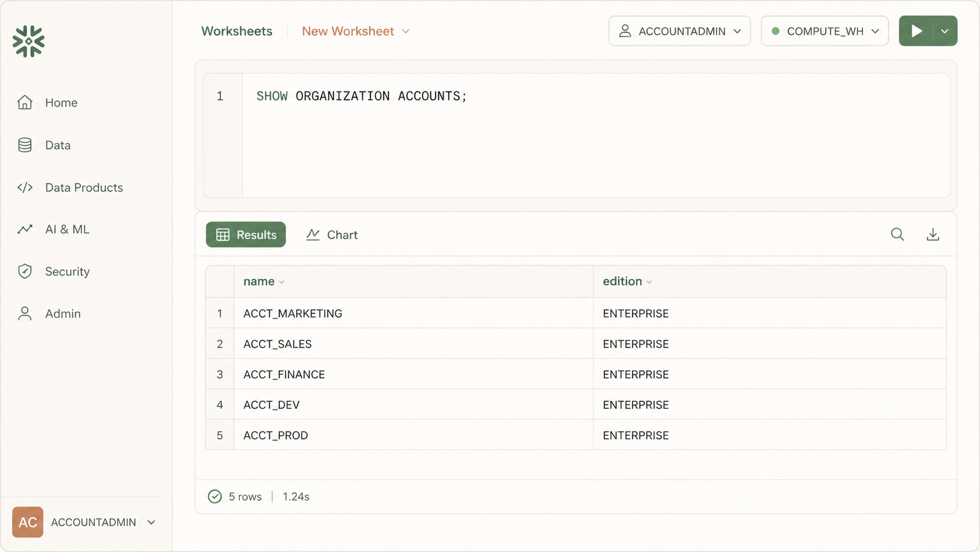Select the Results tab
Screen dimensions: 980x552
246,235
